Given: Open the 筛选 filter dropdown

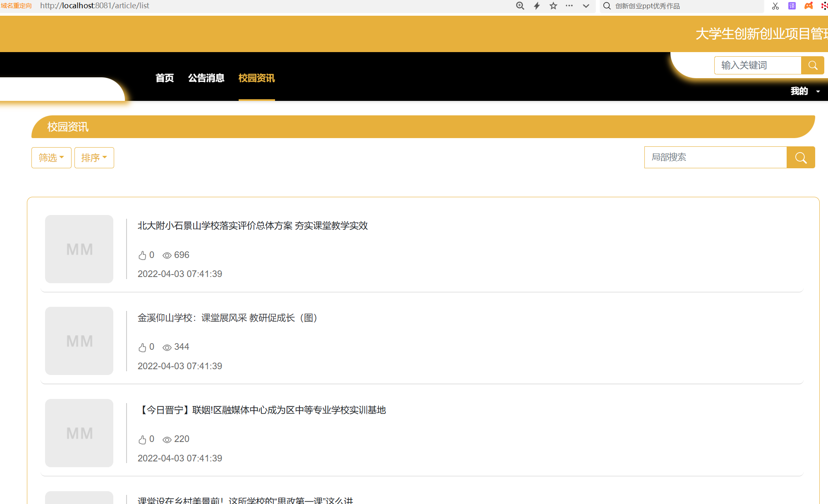Looking at the screenshot, I should [x=51, y=158].
